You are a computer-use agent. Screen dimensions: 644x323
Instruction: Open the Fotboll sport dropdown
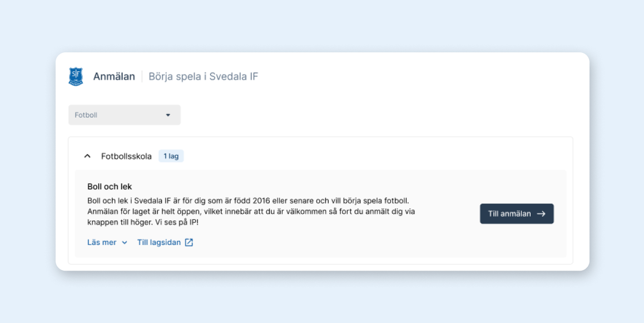point(124,115)
